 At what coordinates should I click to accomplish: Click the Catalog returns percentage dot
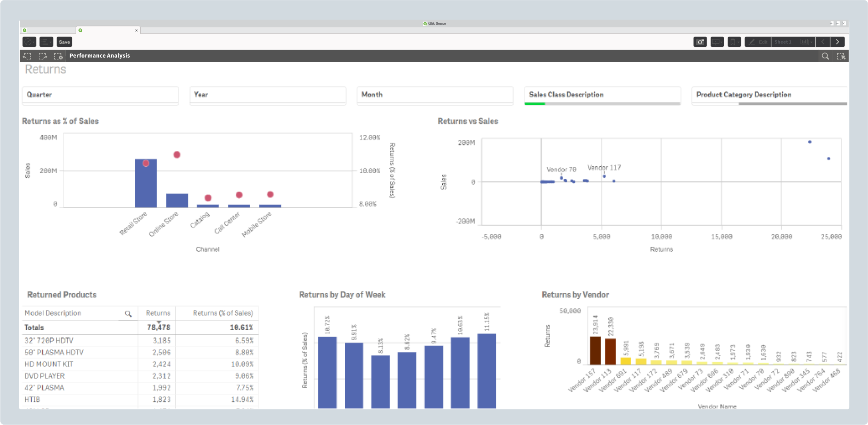pyautogui.click(x=208, y=198)
